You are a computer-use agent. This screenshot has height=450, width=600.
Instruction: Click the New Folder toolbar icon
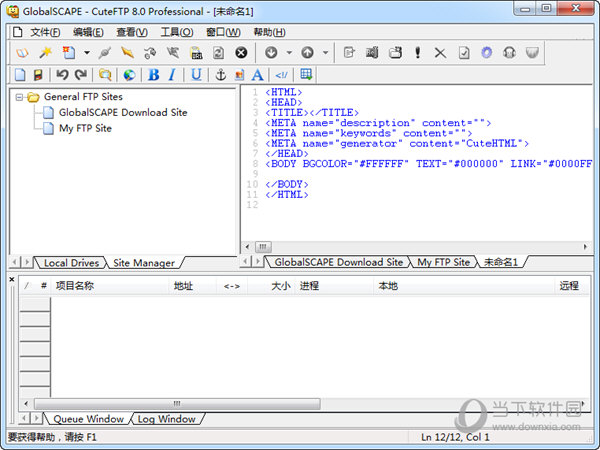coord(395,52)
